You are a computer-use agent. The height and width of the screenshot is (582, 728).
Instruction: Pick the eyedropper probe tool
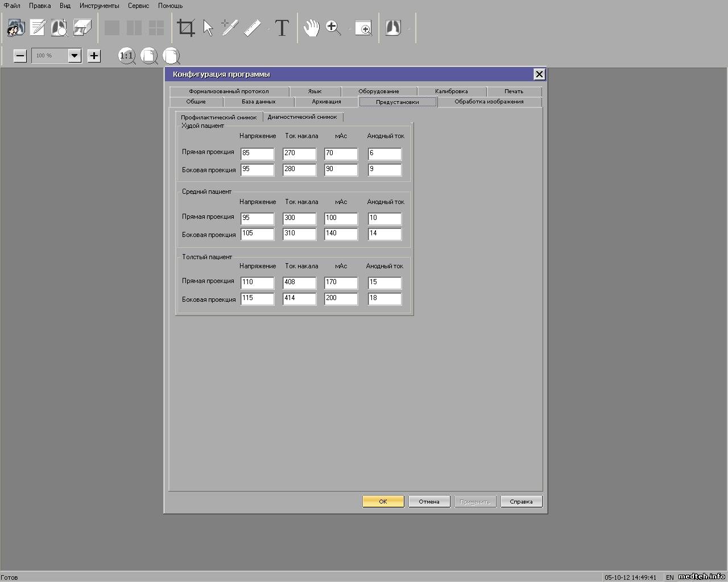tap(229, 28)
